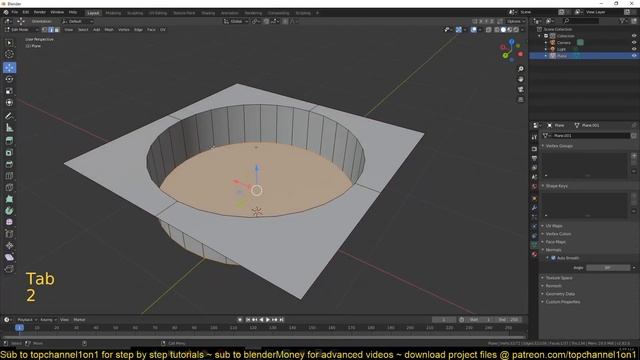The height and width of the screenshot is (360, 640).
Task: Toggle visibility of Camera in outliner
Action: pyautogui.click(x=634, y=42)
